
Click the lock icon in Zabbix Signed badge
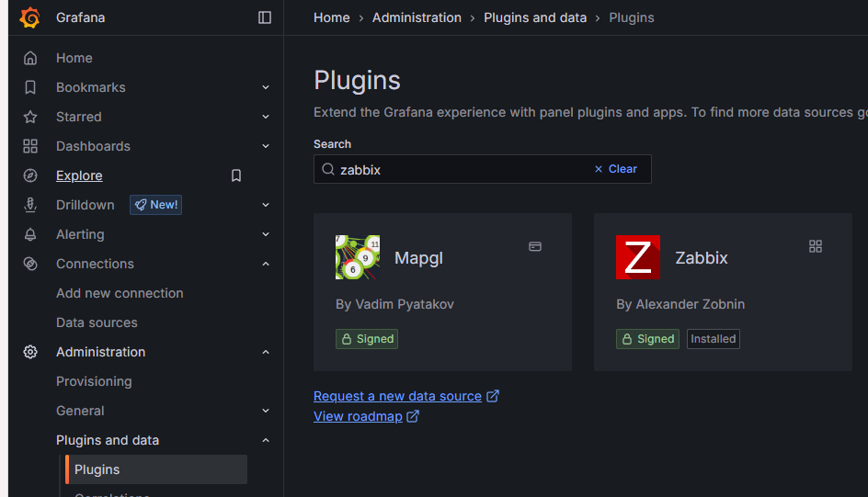(x=627, y=339)
